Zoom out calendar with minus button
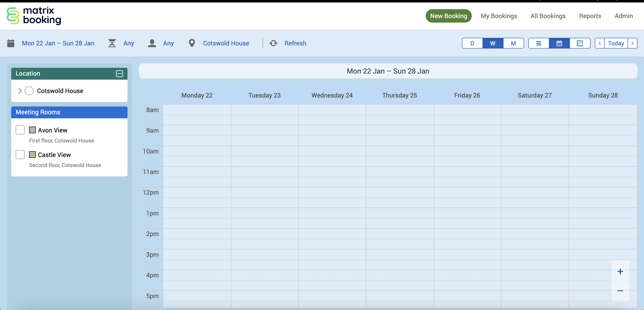 620,291
